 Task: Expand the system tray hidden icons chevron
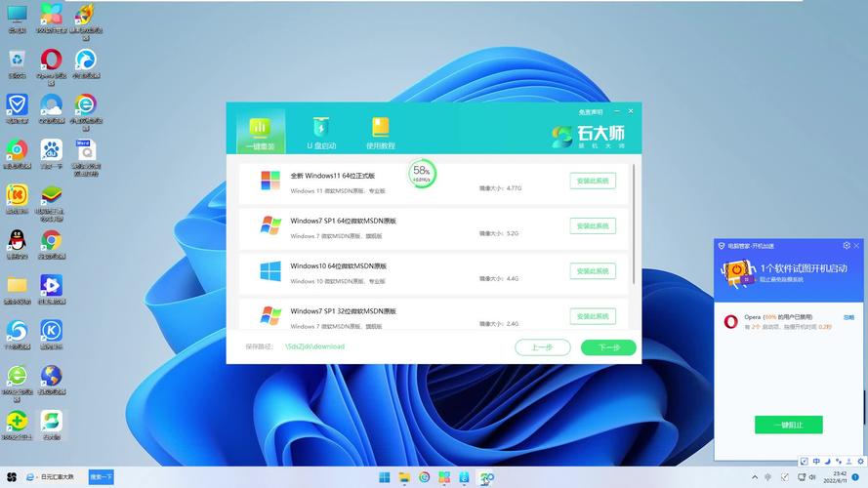pos(755,477)
